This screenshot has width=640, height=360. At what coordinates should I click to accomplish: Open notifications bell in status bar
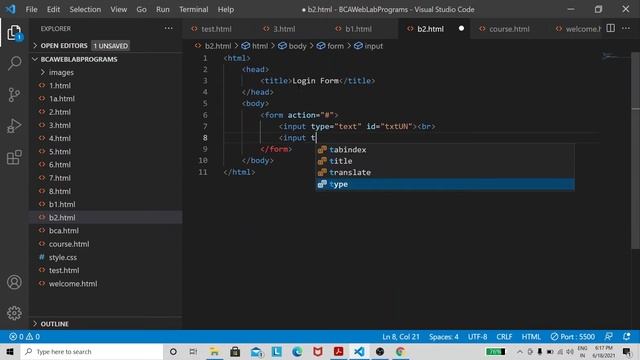[627, 337]
